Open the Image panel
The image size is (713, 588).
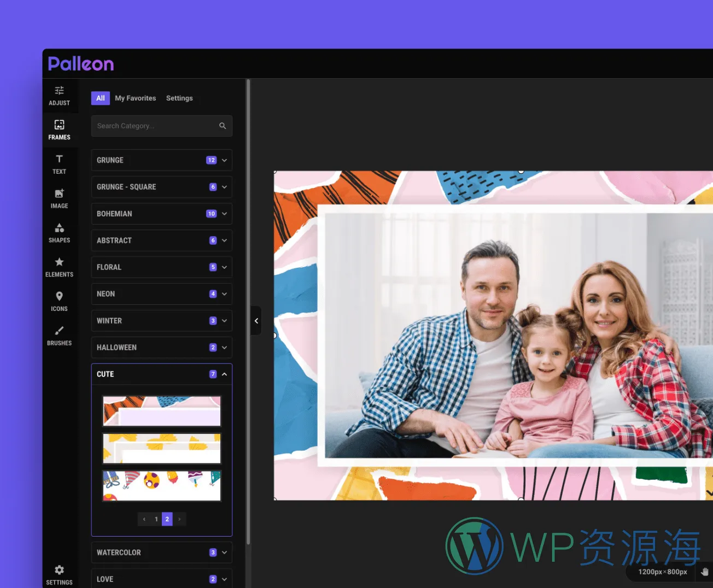[x=59, y=198]
